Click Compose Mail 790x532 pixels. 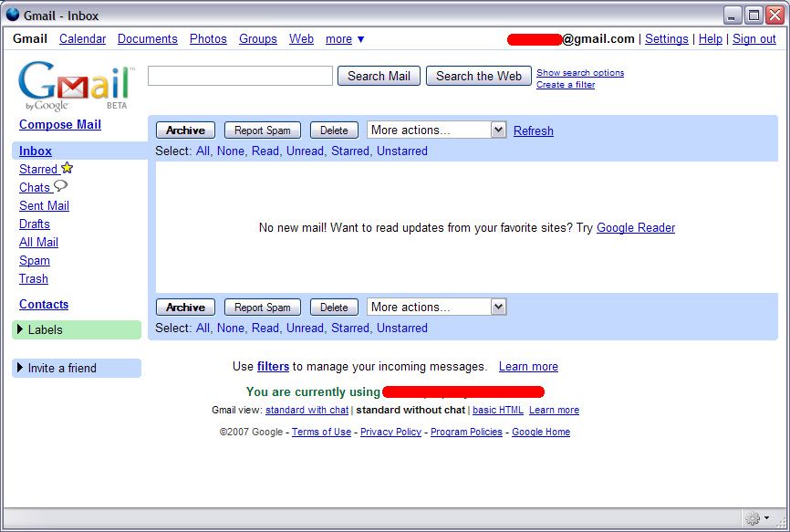pyautogui.click(x=60, y=124)
